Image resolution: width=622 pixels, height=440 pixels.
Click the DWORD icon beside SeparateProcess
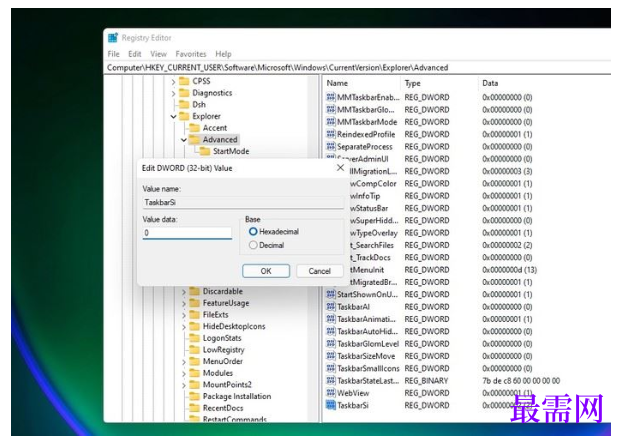point(330,146)
